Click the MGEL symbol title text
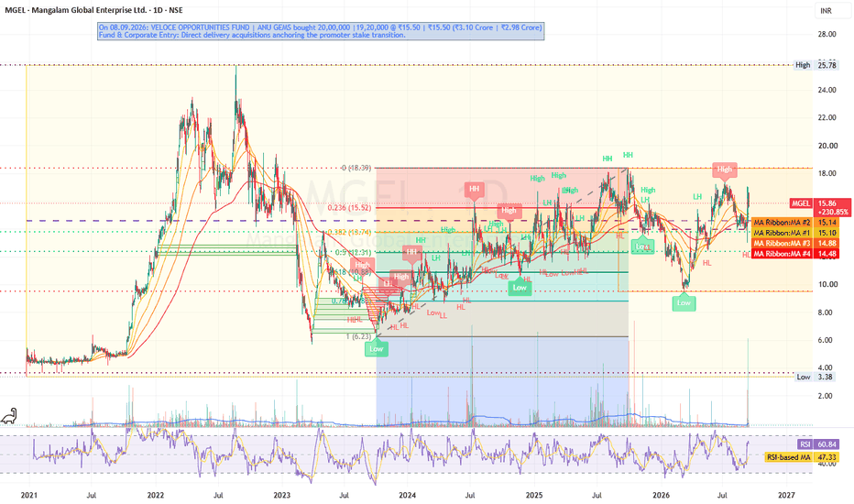Image resolution: width=854 pixels, height=504 pixels. (x=93, y=10)
